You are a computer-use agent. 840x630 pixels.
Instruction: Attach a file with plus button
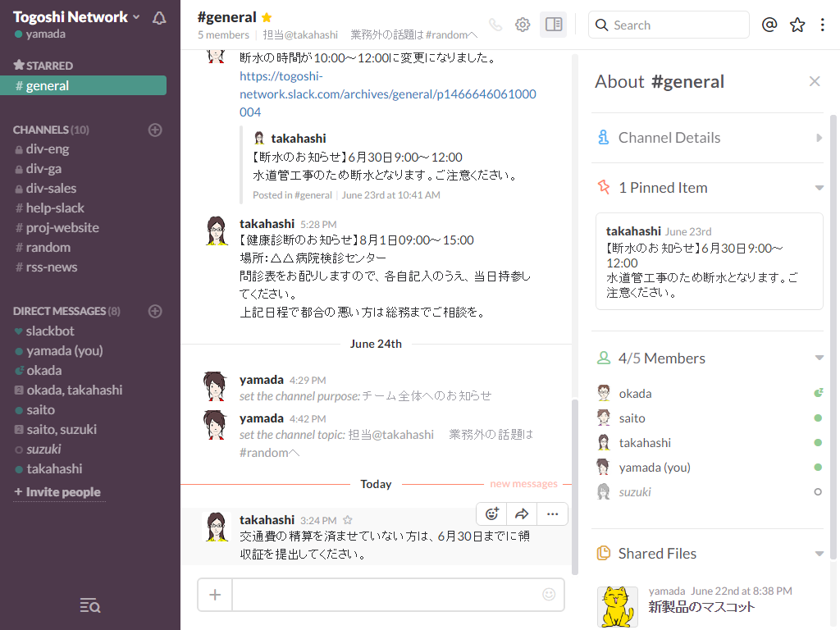point(215,595)
